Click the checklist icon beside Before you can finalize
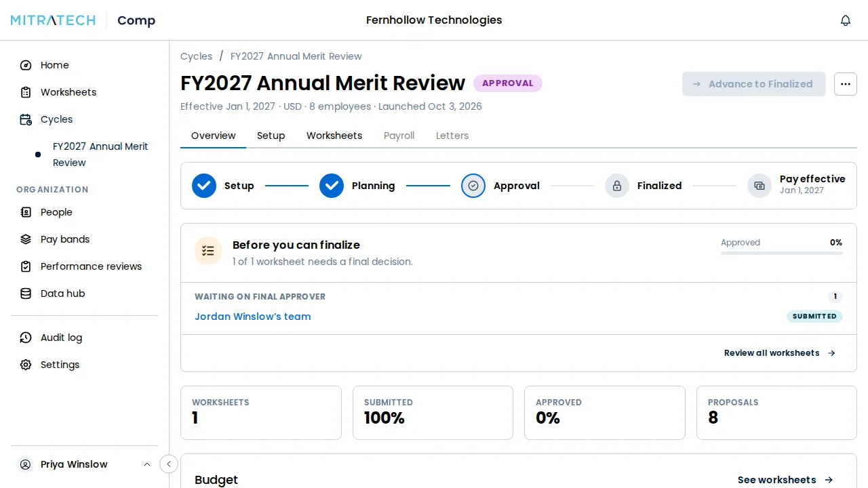 point(208,251)
